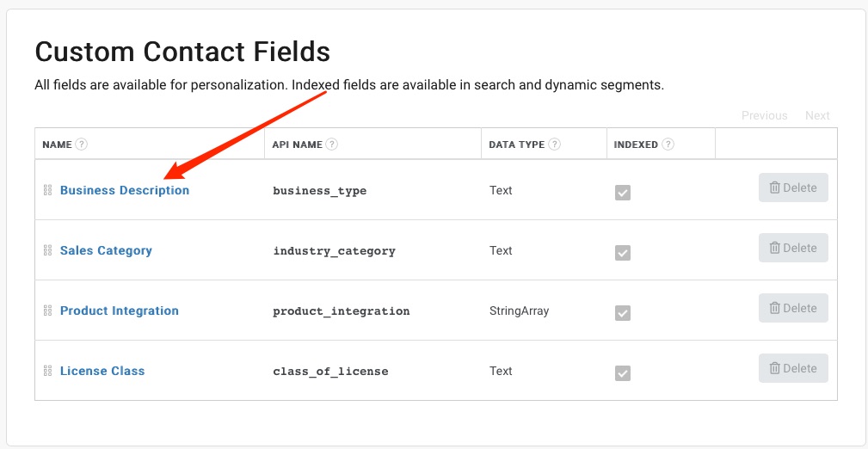Toggle the Indexed checkbox for class_of_license
The height and width of the screenshot is (449, 868).
click(x=623, y=373)
